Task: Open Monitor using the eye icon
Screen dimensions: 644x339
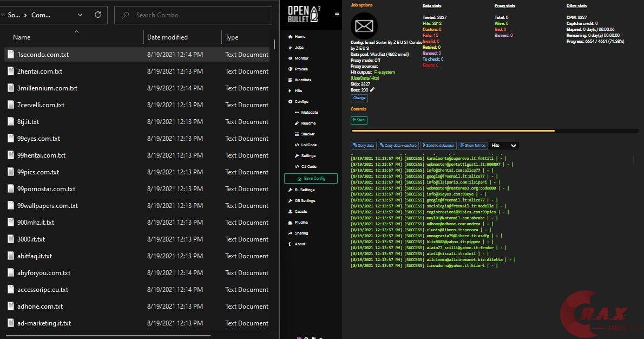Action: [x=291, y=58]
